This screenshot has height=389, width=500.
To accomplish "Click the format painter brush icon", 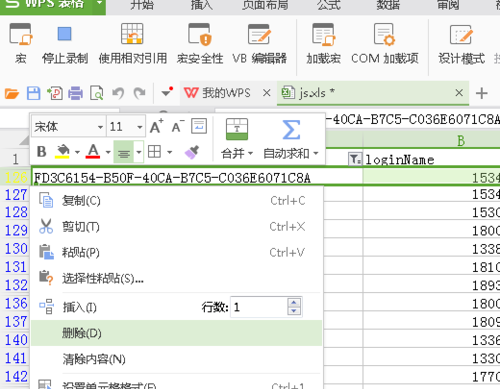I will (x=192, y=152).
